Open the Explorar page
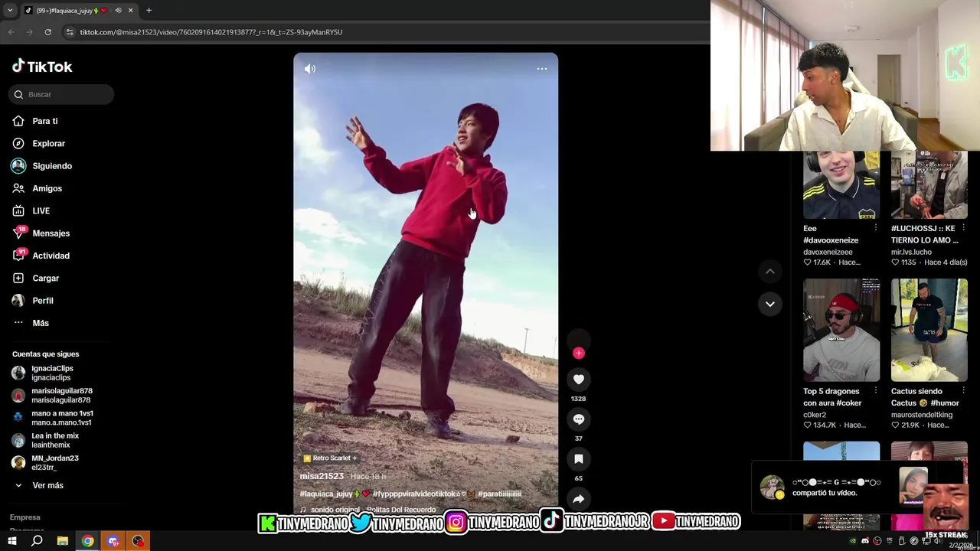Viewport: 980px width, 551px height. (39, 143)
